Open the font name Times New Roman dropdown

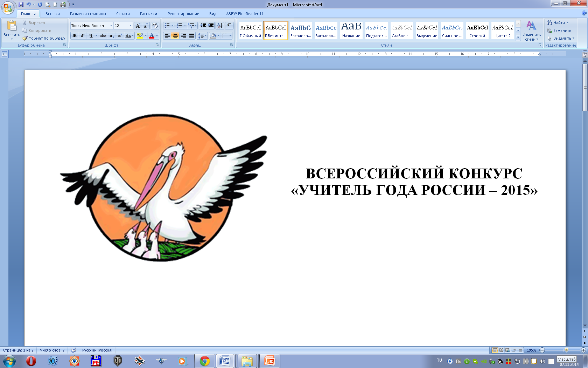coord(111,26)
